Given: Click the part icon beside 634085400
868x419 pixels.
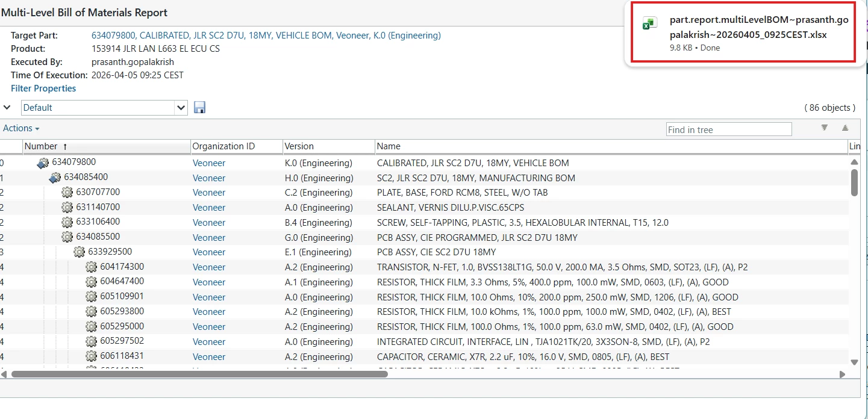Looking at the screenshot, I should click(x=55, y=178).
